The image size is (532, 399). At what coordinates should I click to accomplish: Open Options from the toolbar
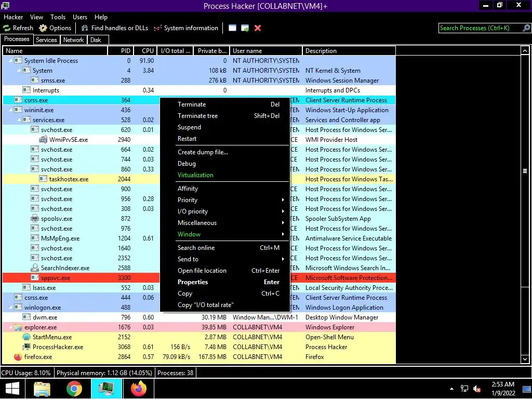point(55,28)
